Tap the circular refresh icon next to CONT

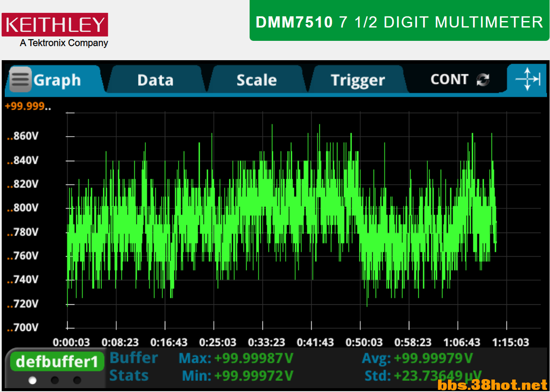483,80
